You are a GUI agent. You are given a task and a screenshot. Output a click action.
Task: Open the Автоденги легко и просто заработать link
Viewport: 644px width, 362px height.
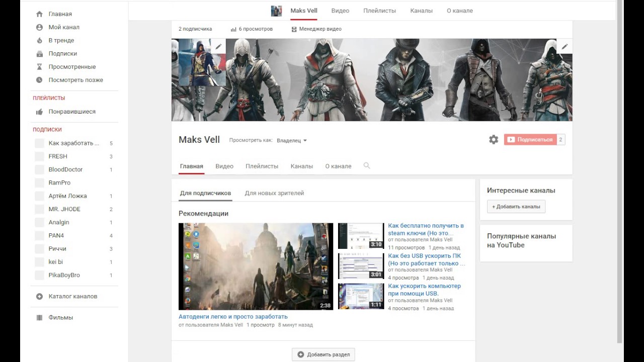click(x=233, y=317)
